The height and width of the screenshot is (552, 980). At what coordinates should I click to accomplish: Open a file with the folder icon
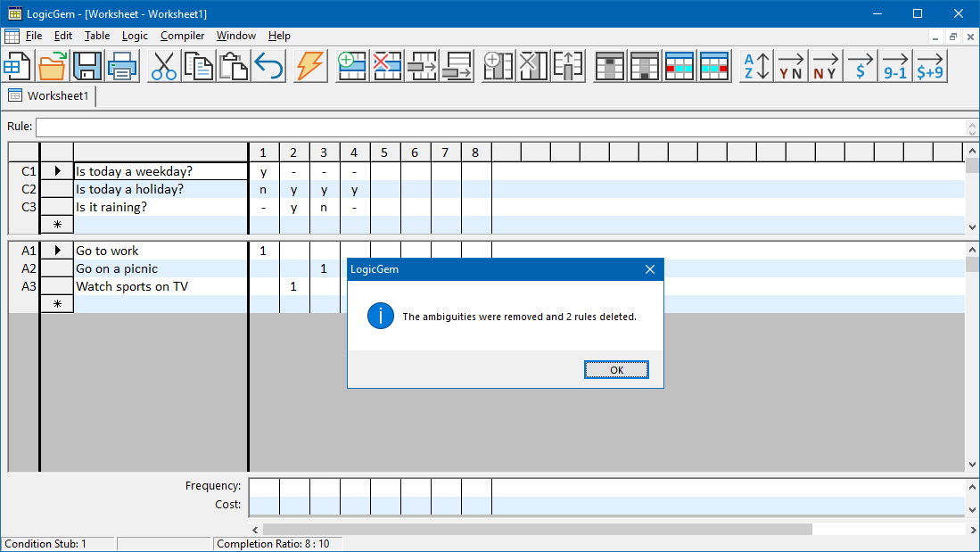pos(52,66)
